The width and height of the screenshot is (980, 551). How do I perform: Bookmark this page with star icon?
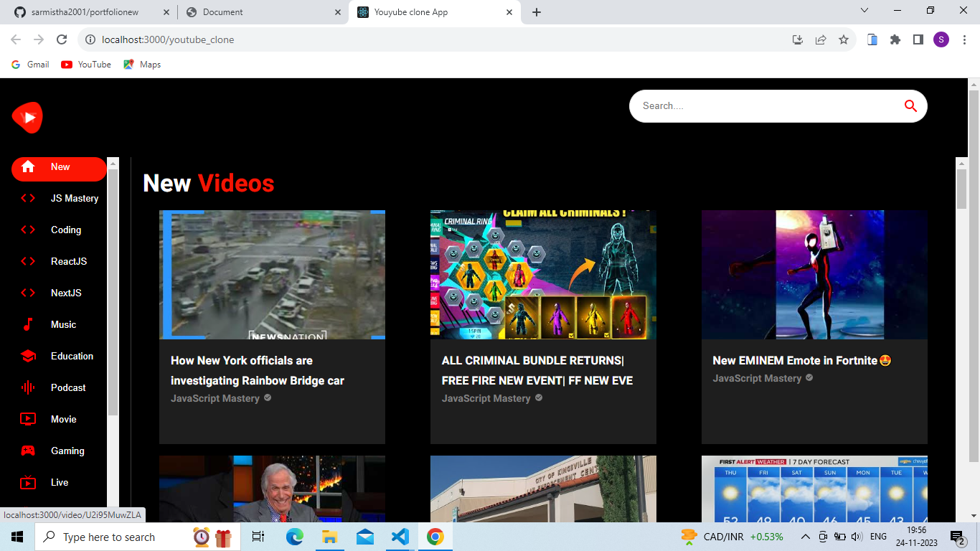(844, 39)
